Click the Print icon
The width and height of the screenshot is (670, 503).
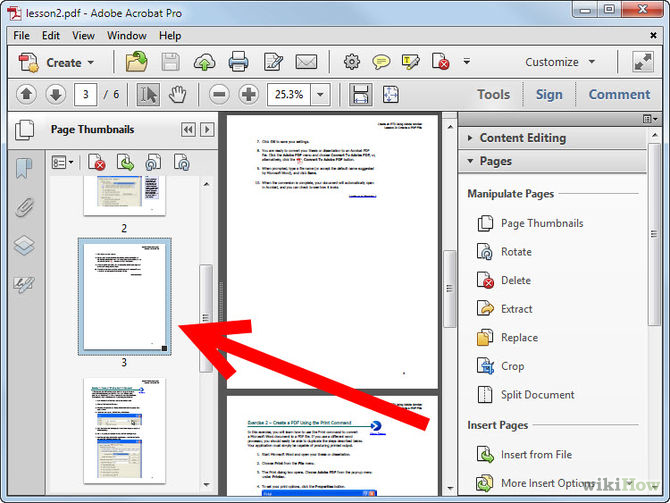(238, 62)
